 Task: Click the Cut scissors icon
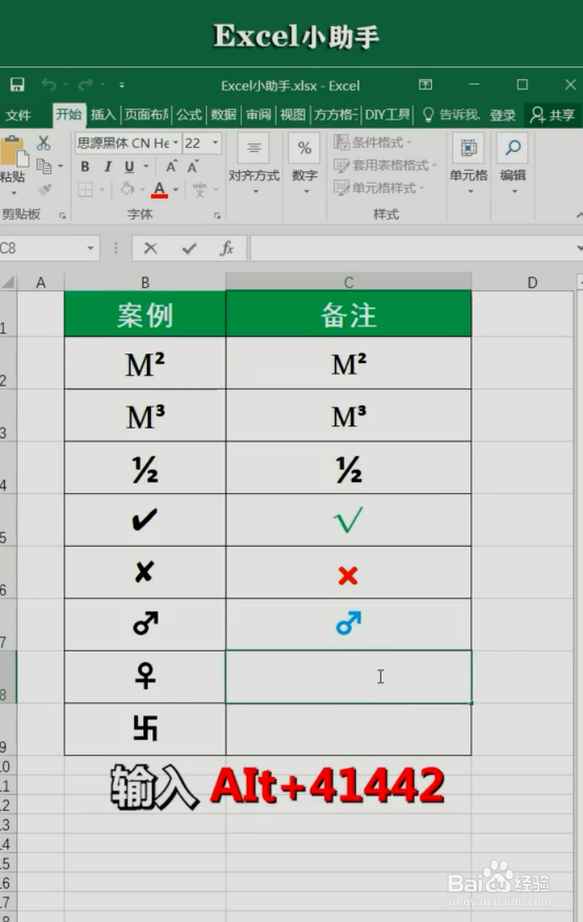44,142
